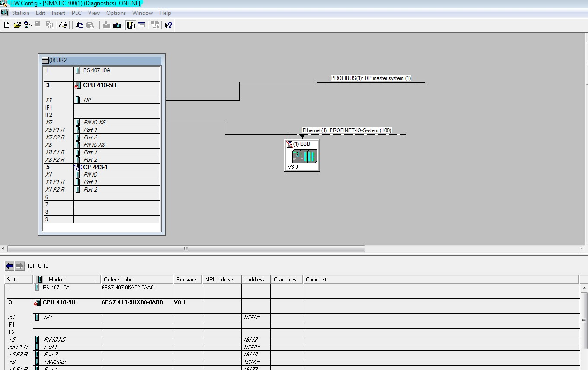Click the Configure Network toolbar icon
588x370 pixels.
click(x=155, y=25)
